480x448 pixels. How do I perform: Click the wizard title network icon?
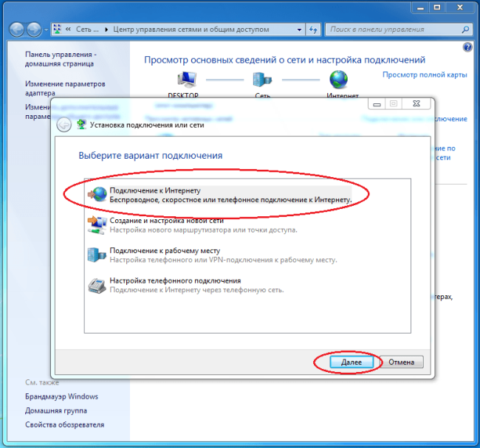point(81,125)
